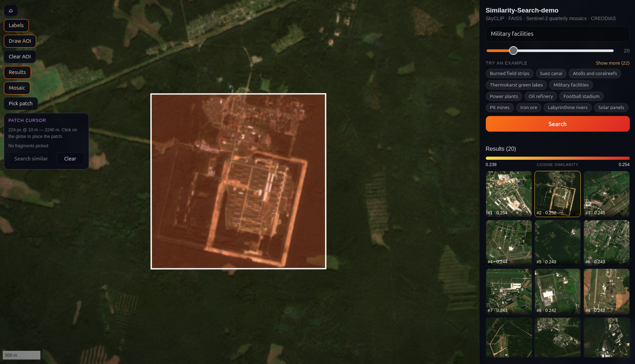
Task: Click Search similar in Patch Cursor panel
Action: tap(31, 159)
